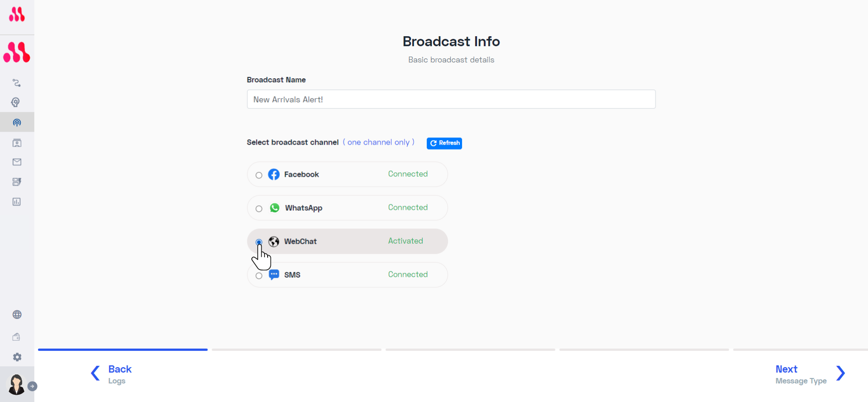Click the left chevron beside Back
Viewport: 868px width, 402px height.
pos(95,373)
